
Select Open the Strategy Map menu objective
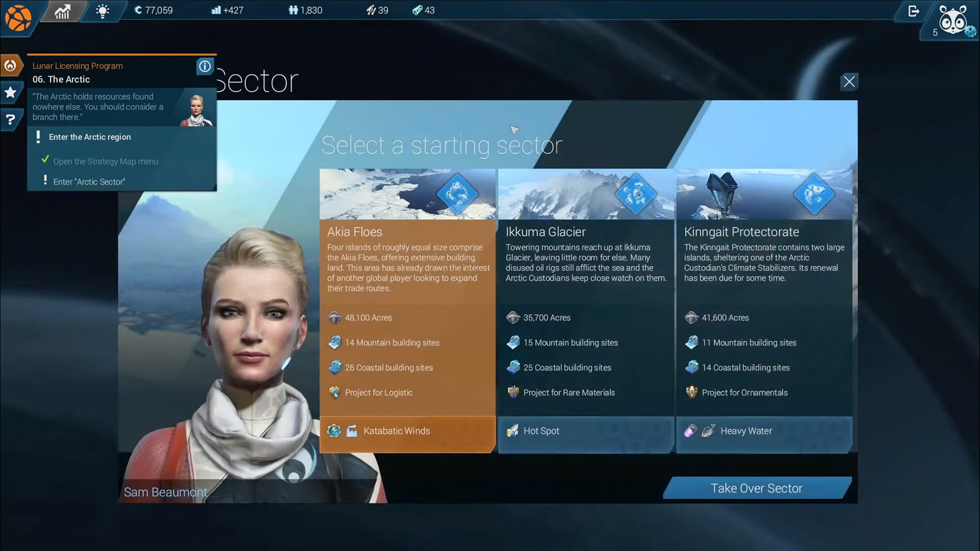(106, 161)
